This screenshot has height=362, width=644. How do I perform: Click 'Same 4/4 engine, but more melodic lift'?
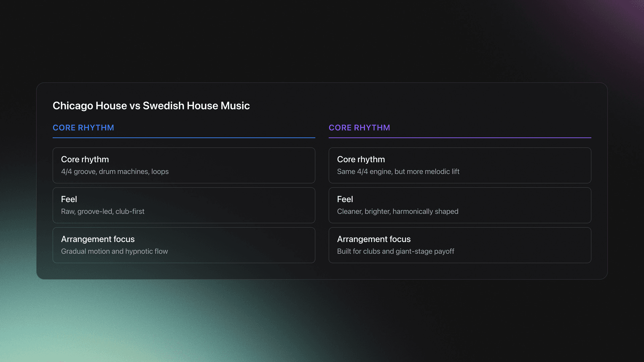click(398, 172)
